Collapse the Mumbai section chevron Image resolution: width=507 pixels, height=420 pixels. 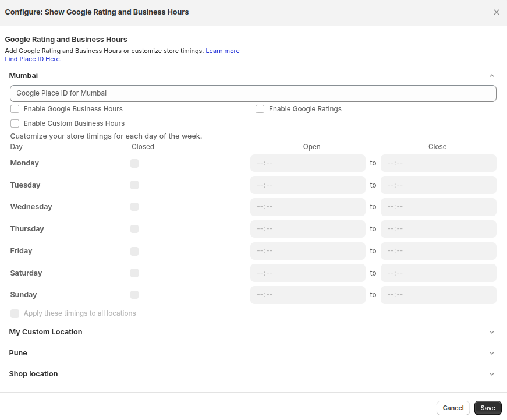[x=491, y=76]
